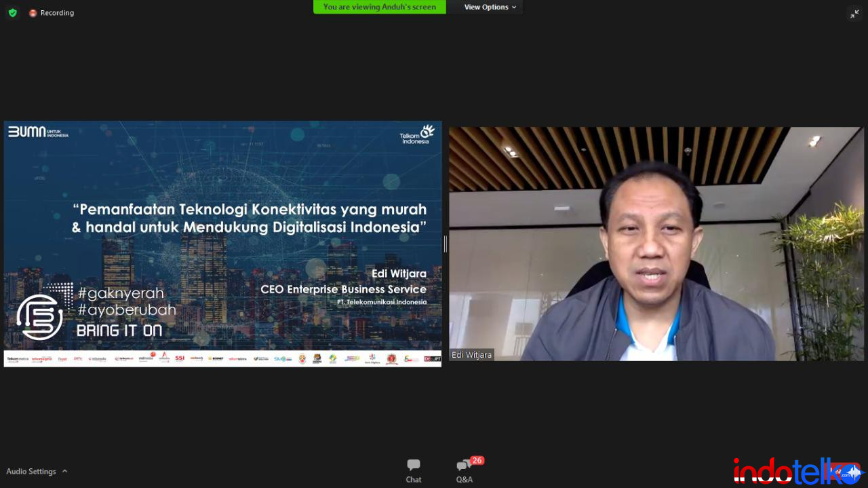The image size is (868, 488).
Task: Click the View Options down arrow
Action: (x=514, y=7)
